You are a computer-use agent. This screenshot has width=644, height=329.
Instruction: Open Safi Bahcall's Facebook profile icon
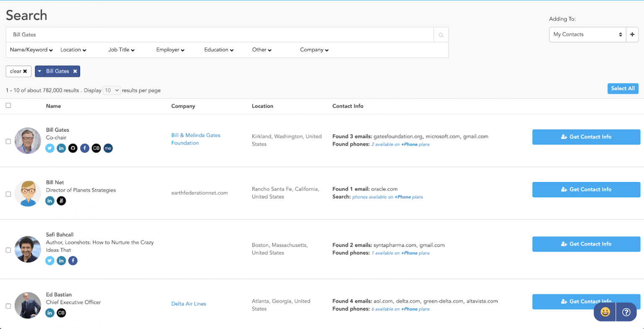pyautogui.click(x=73, y=261)
